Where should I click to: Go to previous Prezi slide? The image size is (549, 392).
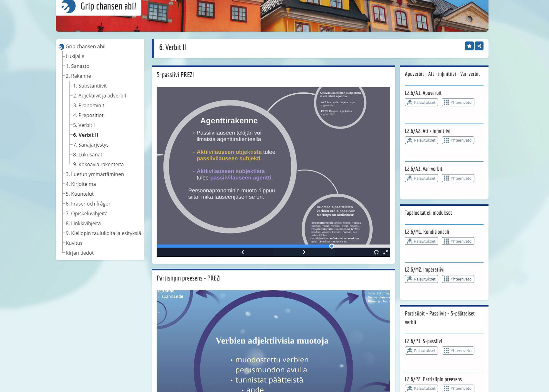pos(243,252)
